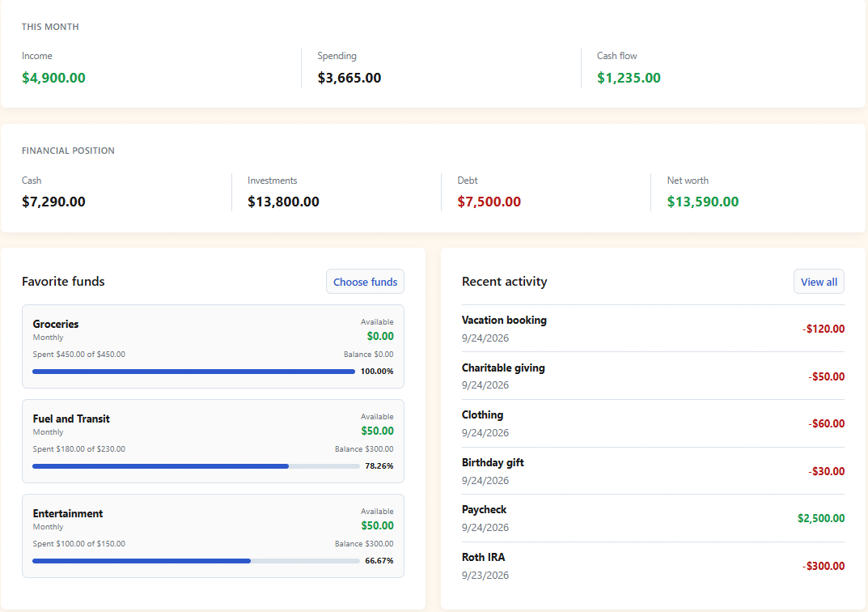Screen dimensions: 868x612
Task: Click the cash flow value $1,235.00
Action: 629,78
